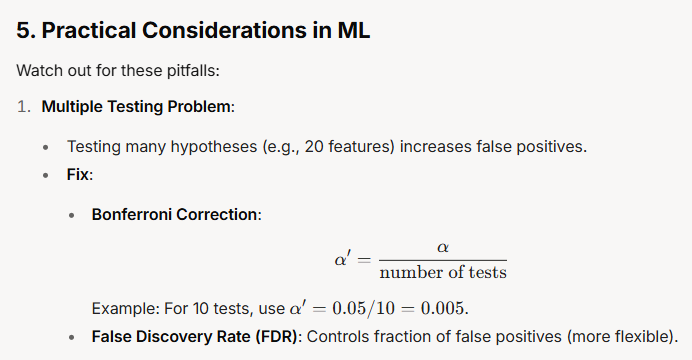Click the α numerator of the fraction
692x360 pixels.
(x=443, y=248)
